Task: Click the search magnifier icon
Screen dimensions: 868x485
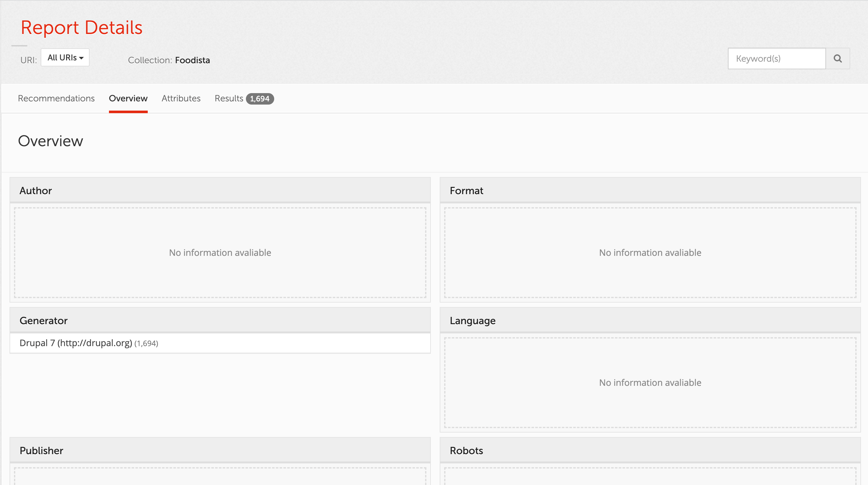Action: point(838,58)
